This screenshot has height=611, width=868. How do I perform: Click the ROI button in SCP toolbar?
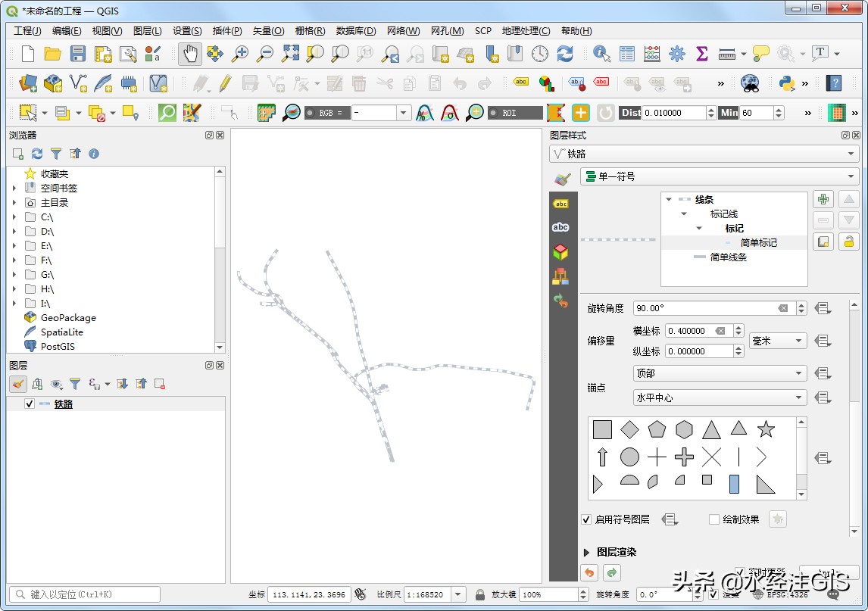click(515, 112)
